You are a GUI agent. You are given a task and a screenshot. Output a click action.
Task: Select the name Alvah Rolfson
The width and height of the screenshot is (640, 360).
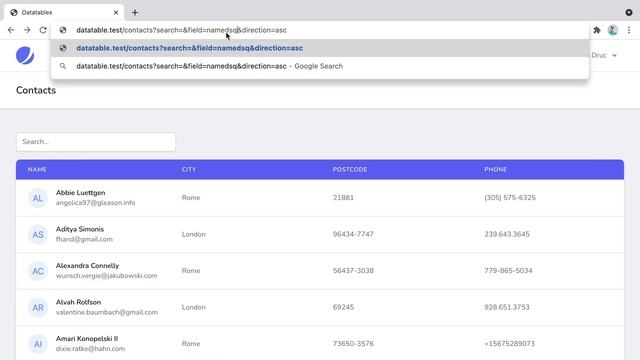pos(78,302)
